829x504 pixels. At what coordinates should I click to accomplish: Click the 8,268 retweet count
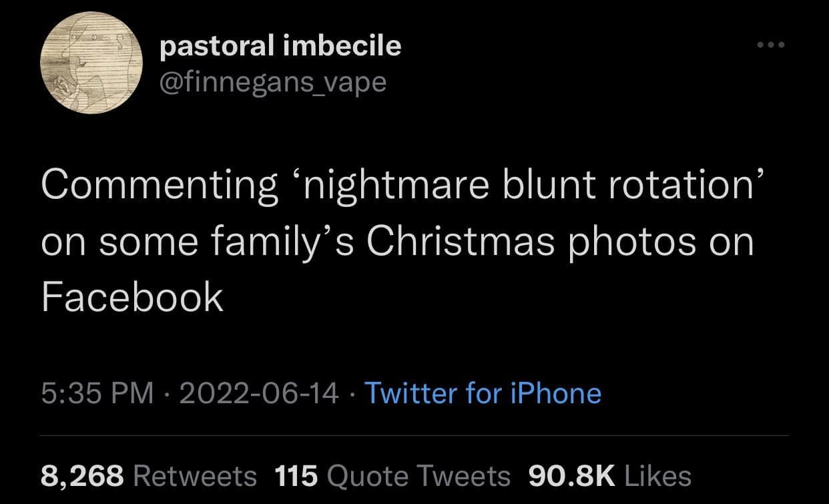pyautogui.click(x=82, y=476)
